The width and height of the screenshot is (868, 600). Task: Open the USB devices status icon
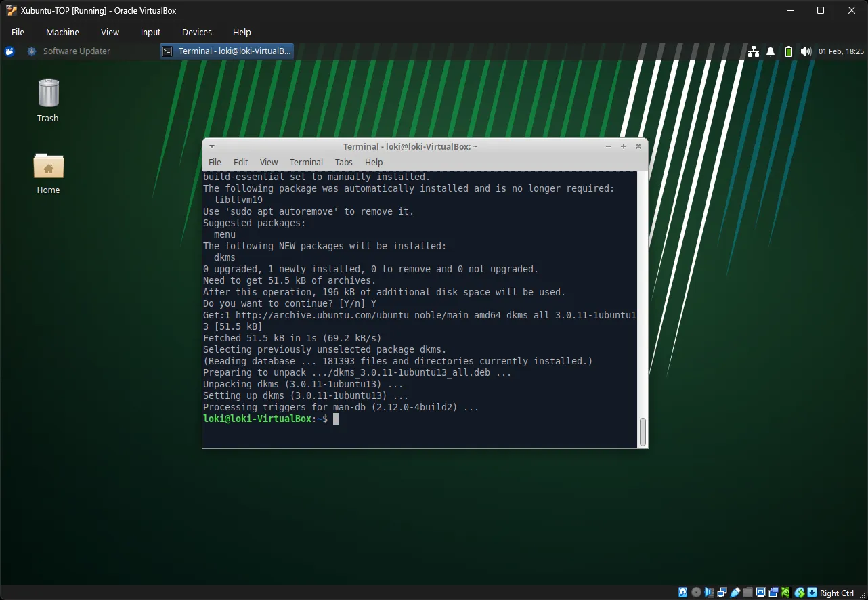735,592
